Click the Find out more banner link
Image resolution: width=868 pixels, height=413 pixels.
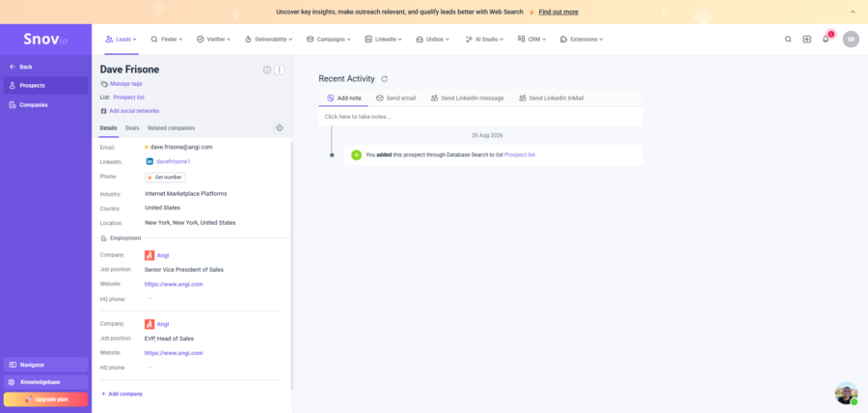pyautogui.click(x=558, y=12)
